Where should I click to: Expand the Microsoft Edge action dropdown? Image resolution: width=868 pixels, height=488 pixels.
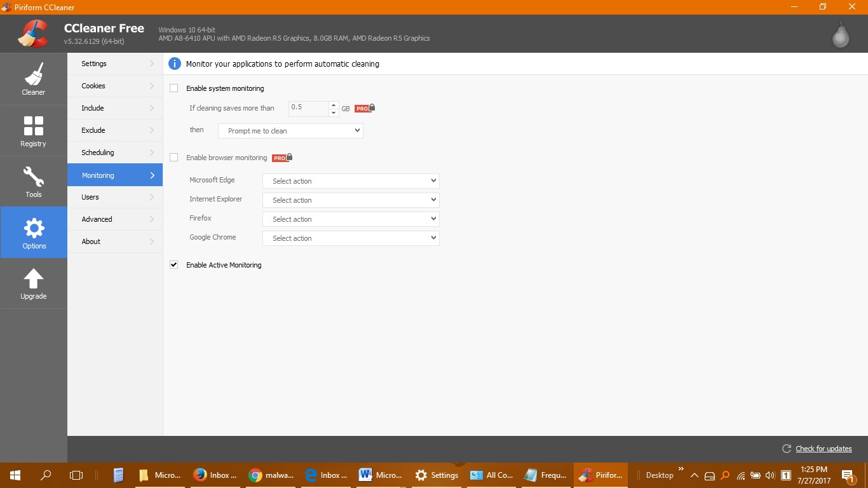351,181
